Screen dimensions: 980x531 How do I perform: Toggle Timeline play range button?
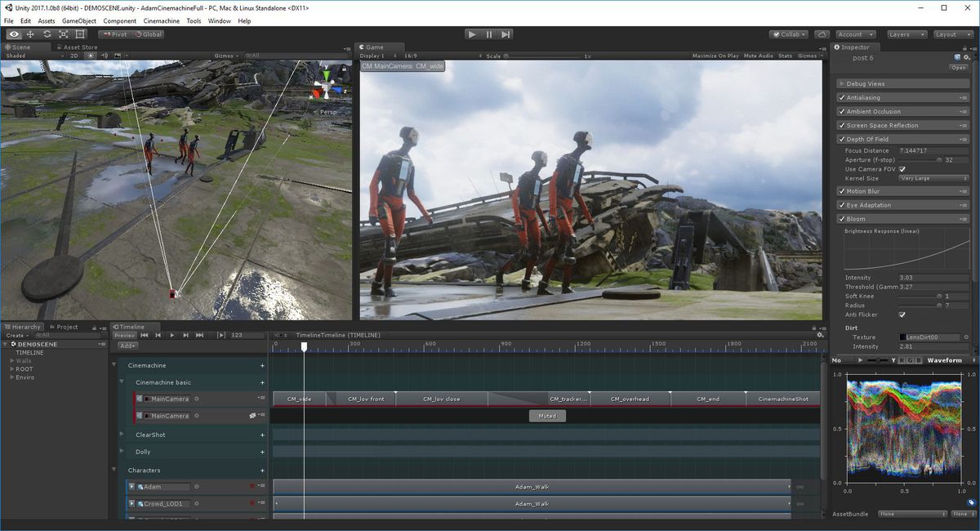pos(221,335)
